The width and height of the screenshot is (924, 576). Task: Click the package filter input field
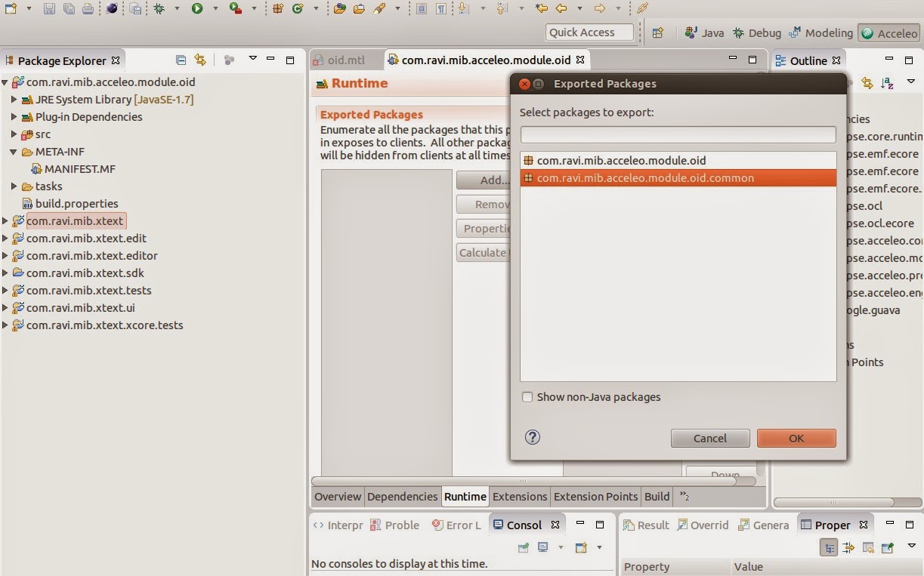coord(677,134)
